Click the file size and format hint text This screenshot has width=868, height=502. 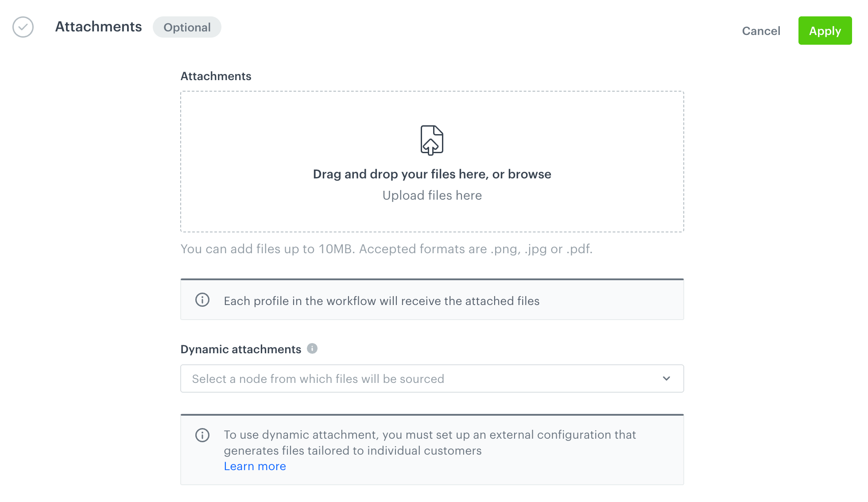386,249
